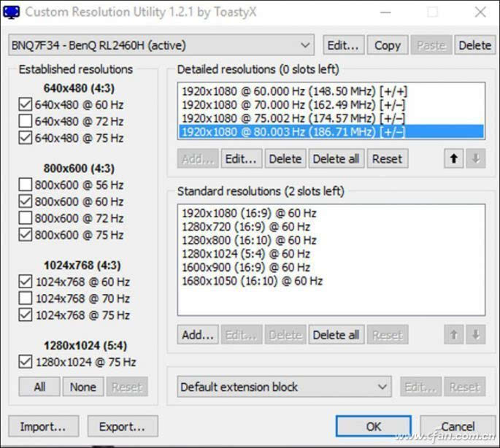Select 1600x900 (16:9) @ 60 Hz entry

tap(331, 267)
